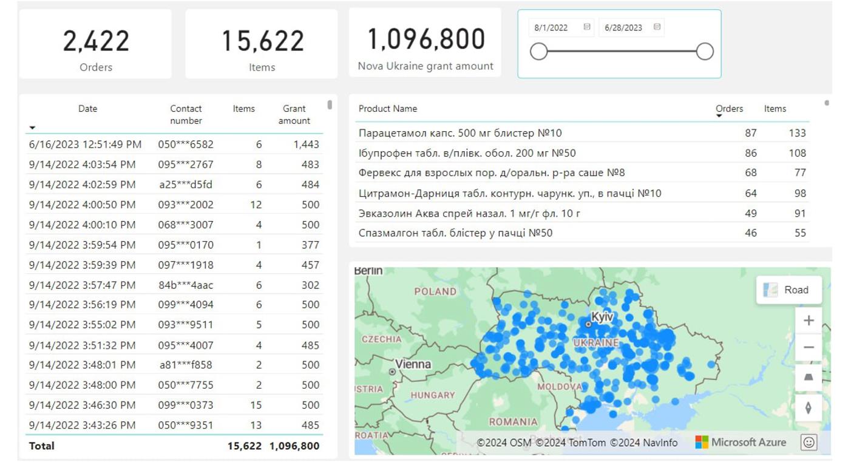Click the Kyiv label on map
The width and height of the screenshot is (868, 465).
602,317
